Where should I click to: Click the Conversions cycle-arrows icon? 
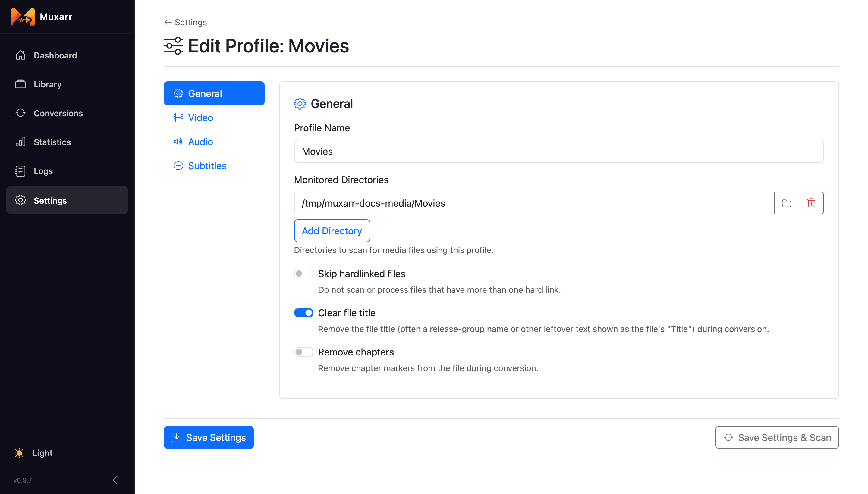tap(20, 113)
